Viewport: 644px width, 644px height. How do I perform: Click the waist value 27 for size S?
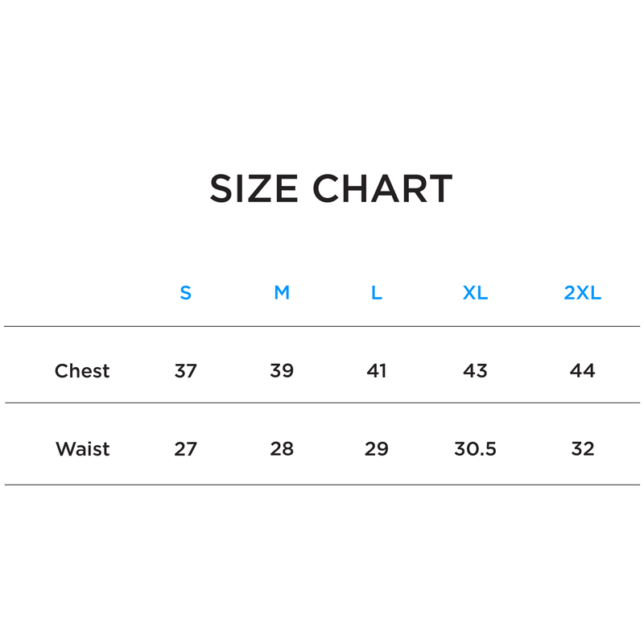(x=185, y=449)
